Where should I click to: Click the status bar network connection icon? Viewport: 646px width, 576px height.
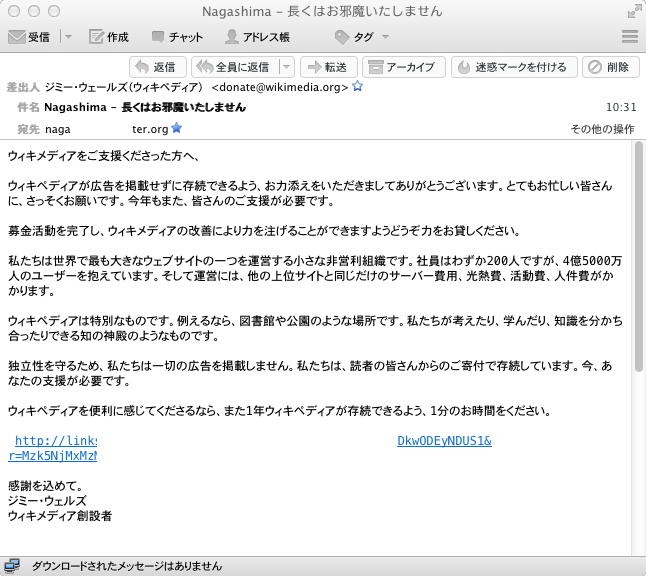[12, 566]
